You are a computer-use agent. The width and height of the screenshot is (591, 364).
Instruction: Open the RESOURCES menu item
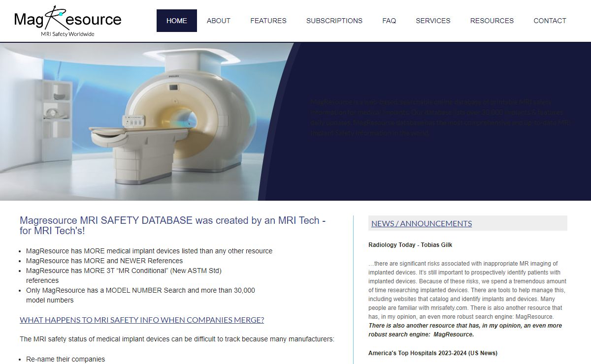(x=492, y=21)
